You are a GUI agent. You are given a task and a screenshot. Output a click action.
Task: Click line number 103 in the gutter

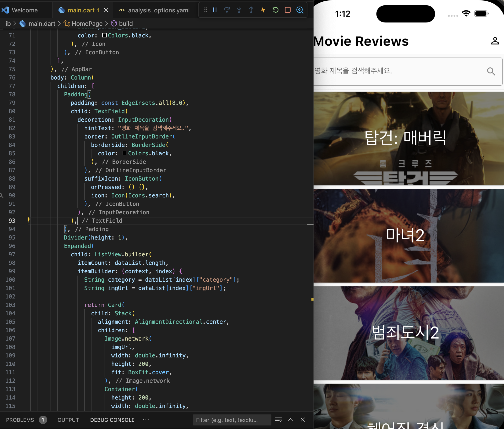click(11, 305)
